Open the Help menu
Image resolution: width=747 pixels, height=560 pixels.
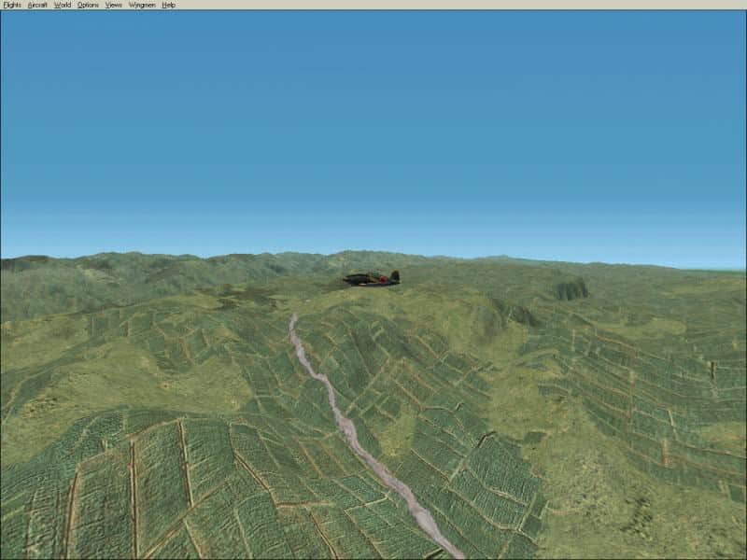(x=168, y=5)
